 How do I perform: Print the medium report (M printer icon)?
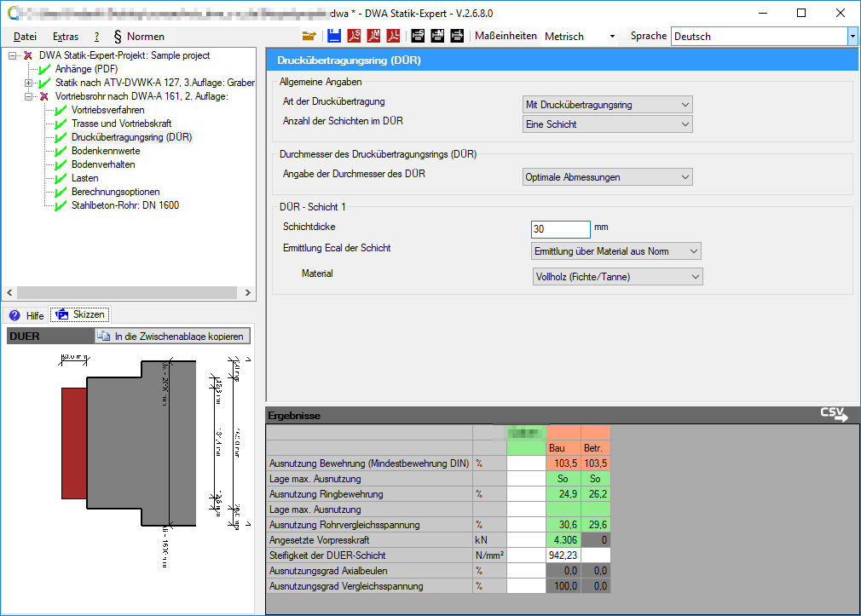(437, 36)
